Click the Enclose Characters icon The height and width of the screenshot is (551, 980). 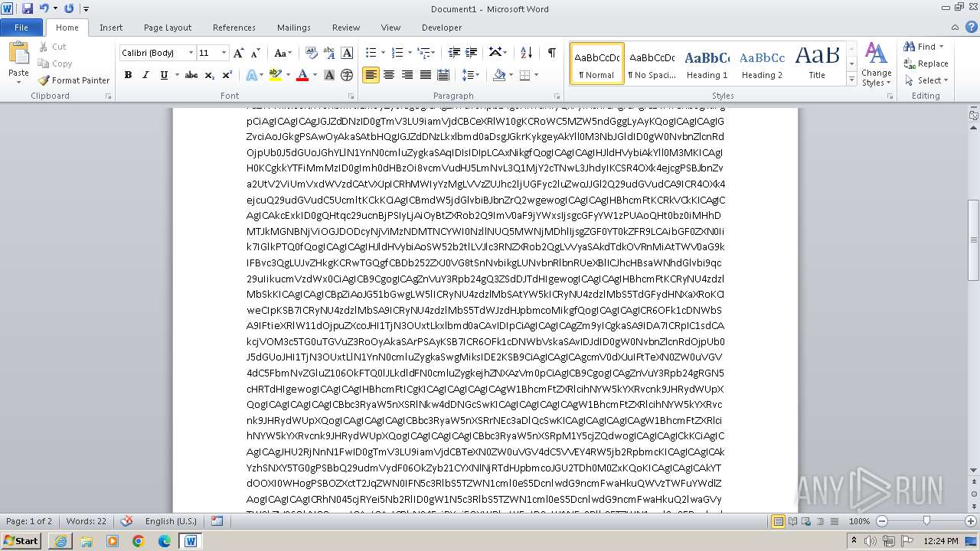pyautogui.click(x=347, y=75)
